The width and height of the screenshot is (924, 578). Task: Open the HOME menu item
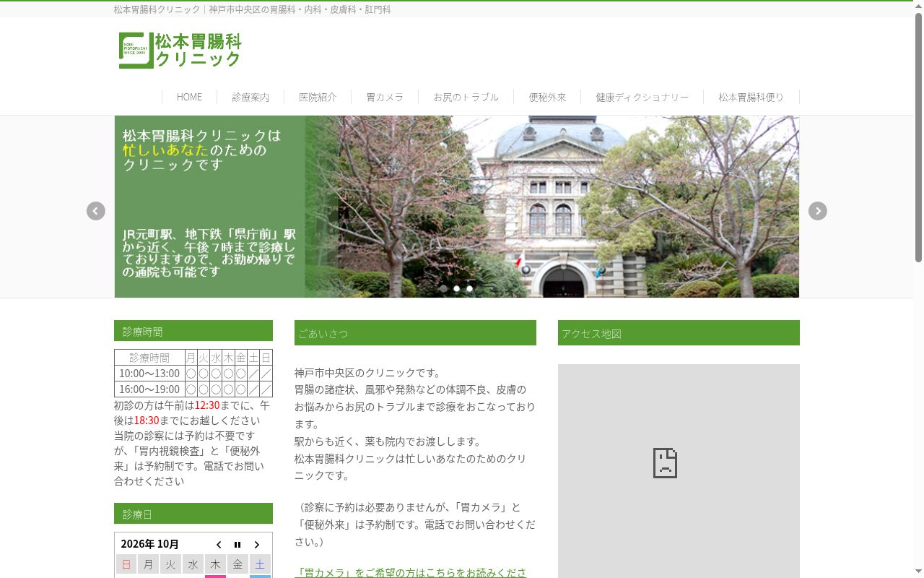click(x=189, y=97)
